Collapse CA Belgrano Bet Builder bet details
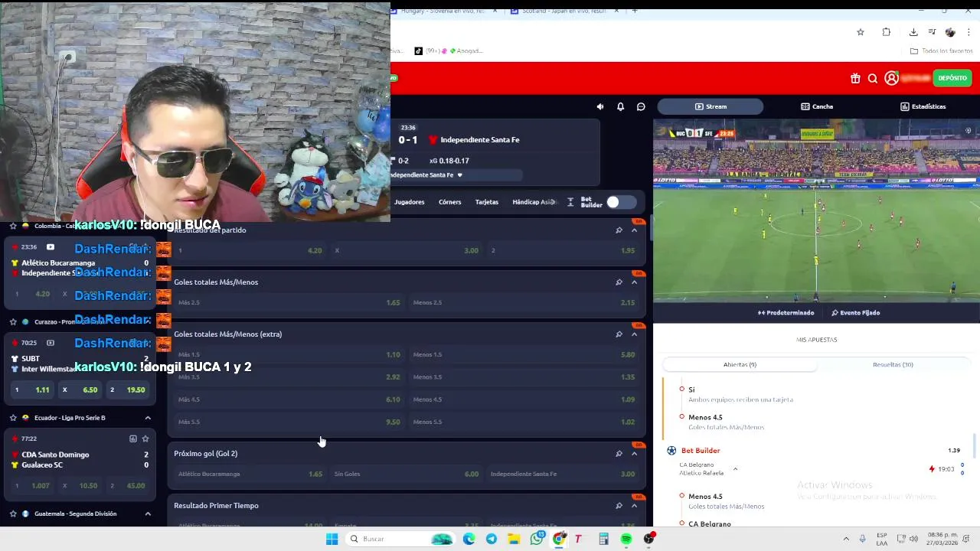This screenshot has height=551, width=980. point(735,469)
